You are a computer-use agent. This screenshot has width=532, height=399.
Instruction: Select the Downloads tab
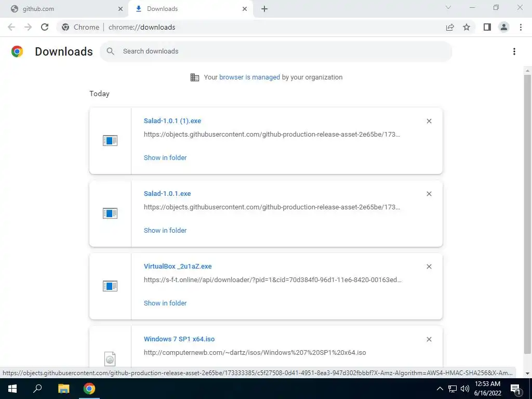[190, 9]
